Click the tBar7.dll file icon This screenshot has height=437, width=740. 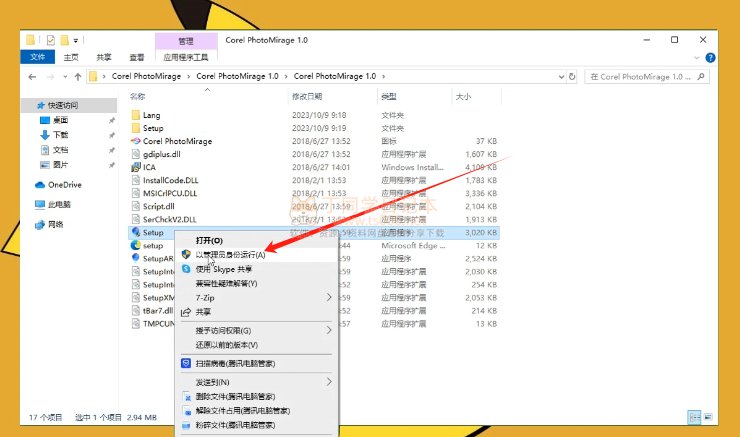pyautogui.click(x=136, y=311)
